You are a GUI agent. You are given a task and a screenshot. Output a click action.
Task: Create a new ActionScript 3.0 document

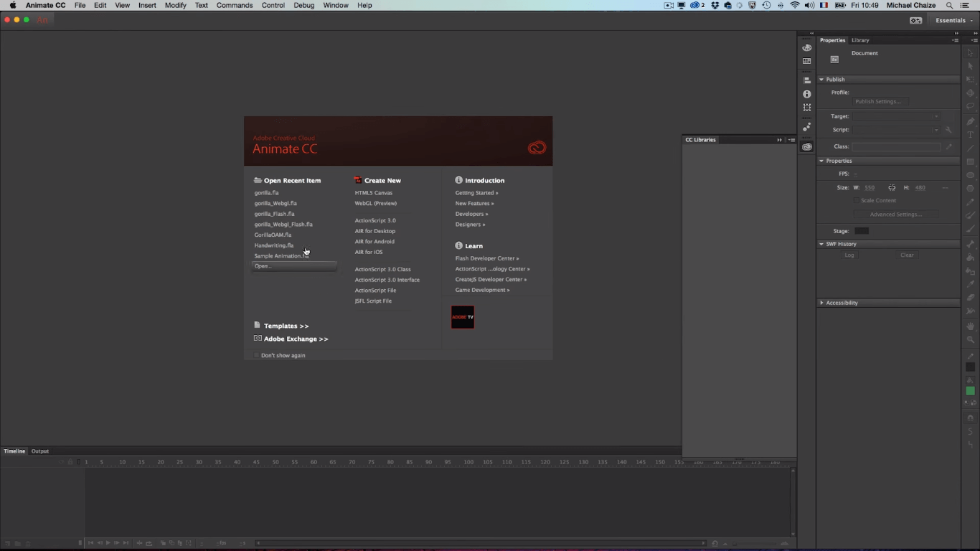click(375, 221)
